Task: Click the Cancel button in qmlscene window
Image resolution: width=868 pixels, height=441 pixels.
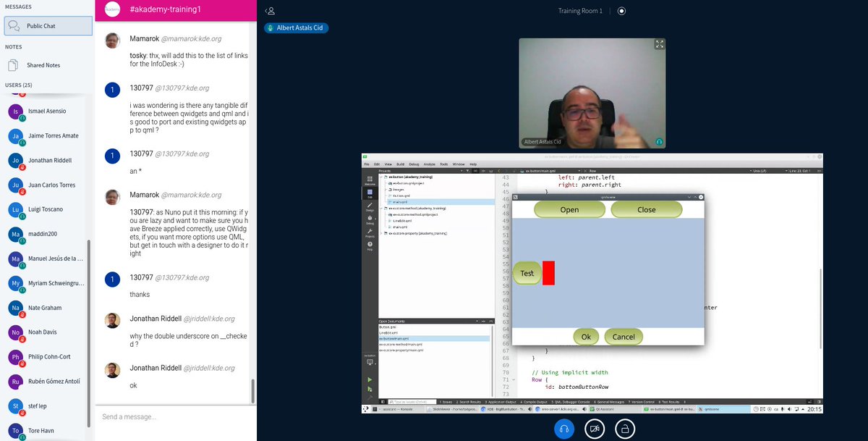Action: pos(624,336)
